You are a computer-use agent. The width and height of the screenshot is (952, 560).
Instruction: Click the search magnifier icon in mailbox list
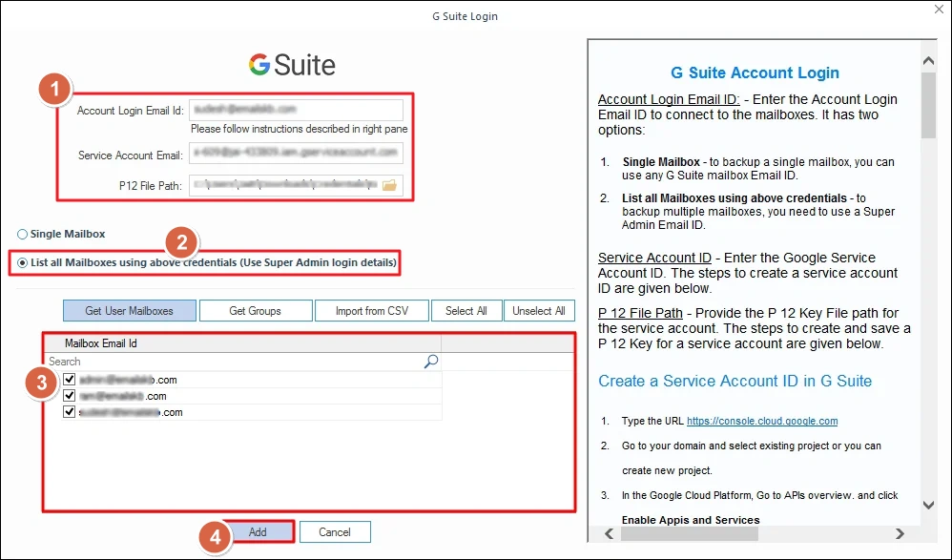(431, 362)
